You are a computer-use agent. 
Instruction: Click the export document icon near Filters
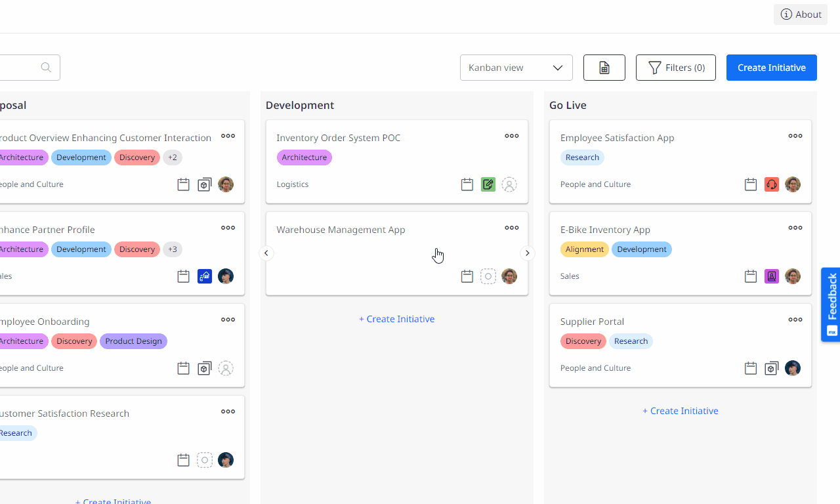click(x=604, y=67)
